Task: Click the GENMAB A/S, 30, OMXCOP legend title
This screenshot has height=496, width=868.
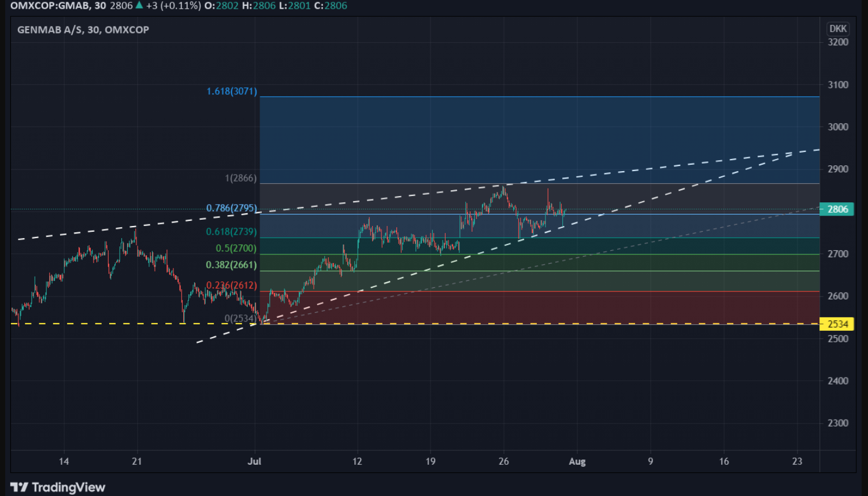Action: click(83, 29)
